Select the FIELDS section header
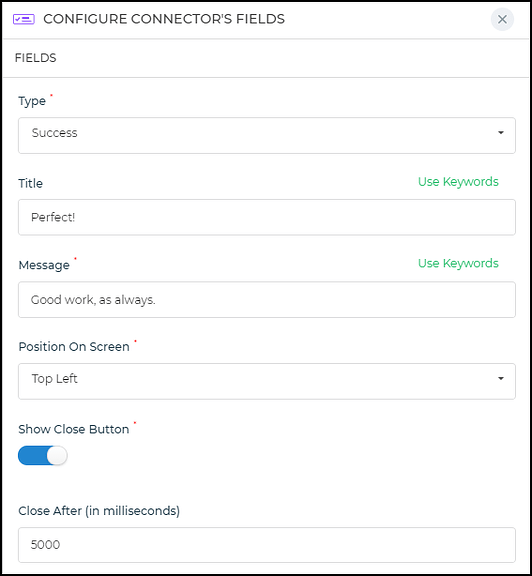This screenshot has height=576, width=532. (35, 58)
